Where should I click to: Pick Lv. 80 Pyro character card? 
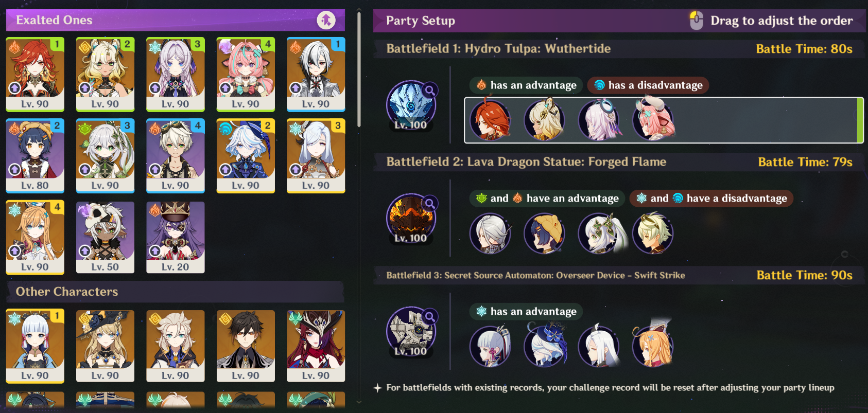pyautogui.click(x=35, y=156)
